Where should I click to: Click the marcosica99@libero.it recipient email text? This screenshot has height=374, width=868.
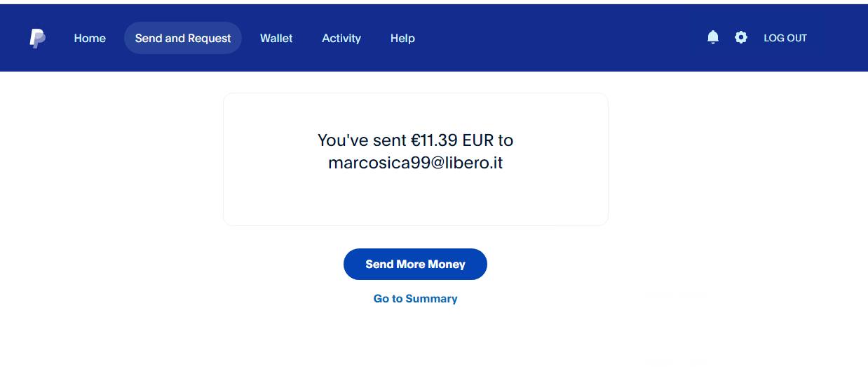pos(415,163)
